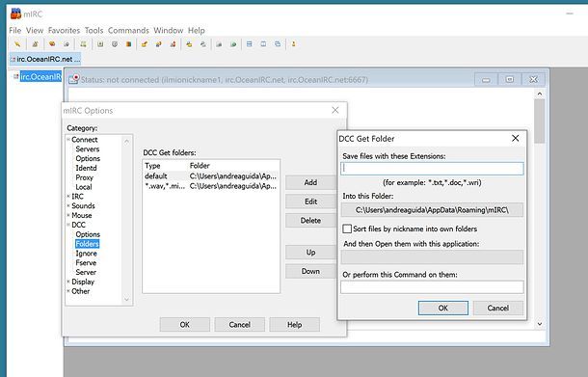Open the Scripts Editor toolbar icon
The image size is (588, 377).
83,44
